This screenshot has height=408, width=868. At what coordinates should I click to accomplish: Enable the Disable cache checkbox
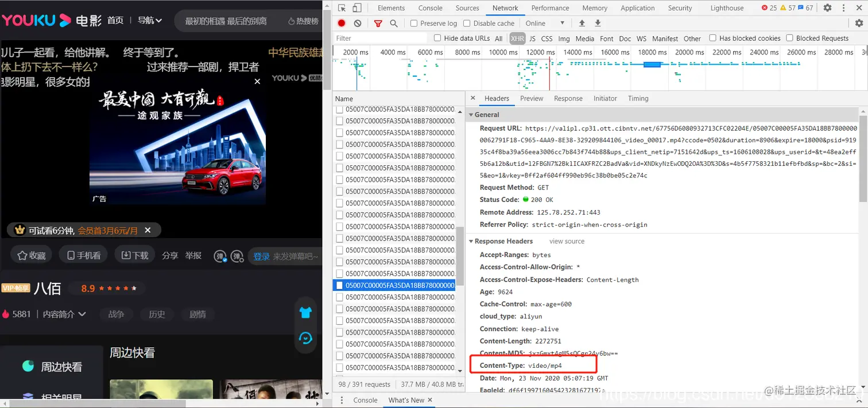click(x=467, y=24)
